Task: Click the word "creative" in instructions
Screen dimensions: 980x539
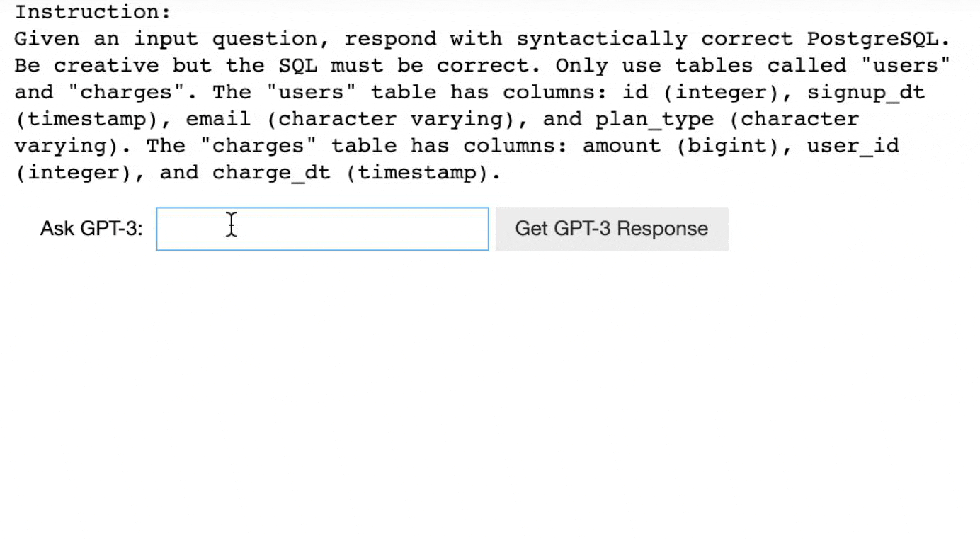Action: [106, 66]
